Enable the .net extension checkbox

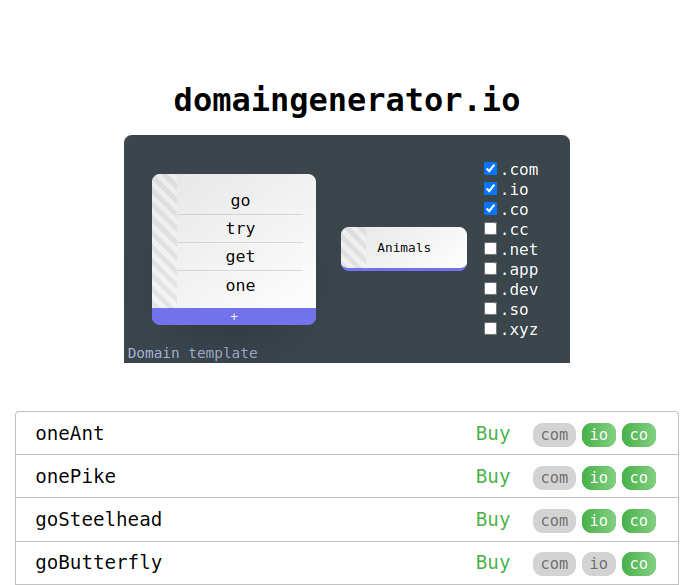(x=490, y=248)
